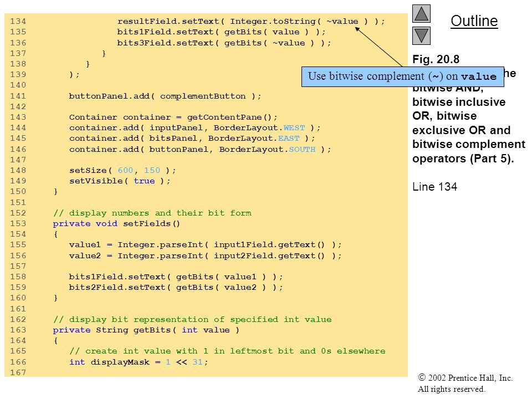The width and height of the screenshot is (532, 399).
Task: Click the up arrow navigation button
Action: (x=421, y=13)
